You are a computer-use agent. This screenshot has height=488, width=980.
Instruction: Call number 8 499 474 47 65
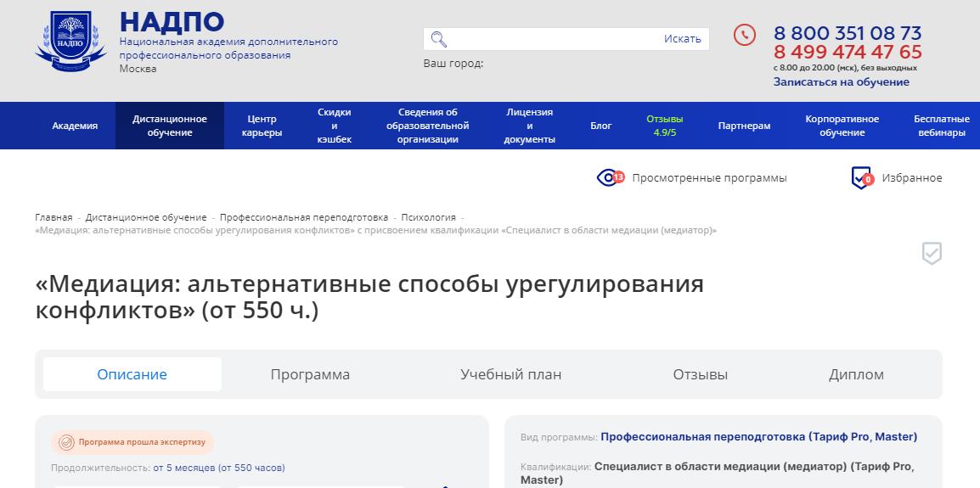tap(848, 51)
